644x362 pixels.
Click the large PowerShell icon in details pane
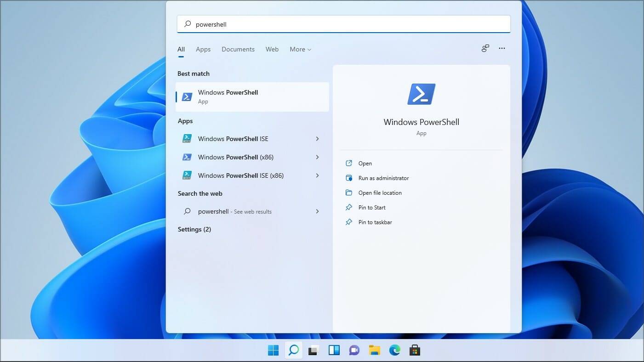click(422, 94)
